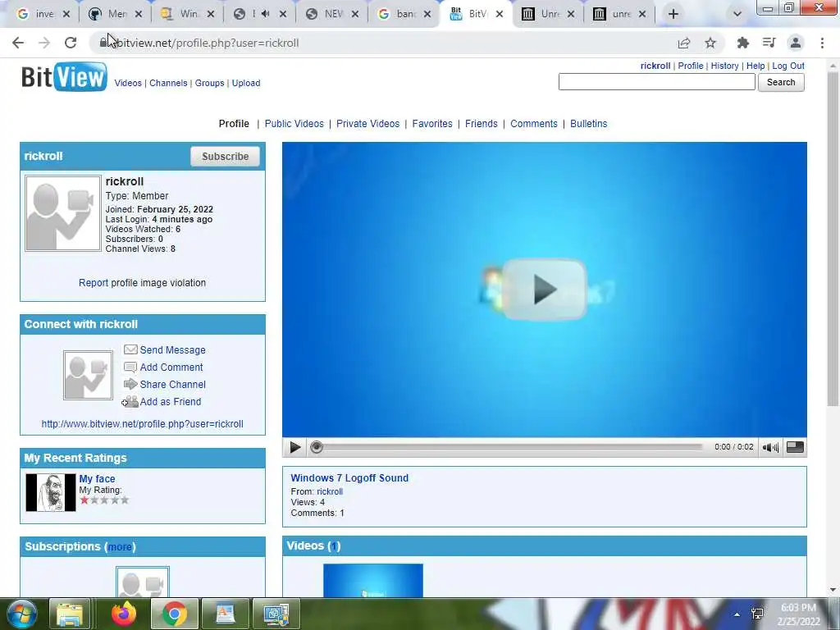The image size is (840, 630).
Task: Click the Add Comment speech bubble icon
Action: coord(130,367)
